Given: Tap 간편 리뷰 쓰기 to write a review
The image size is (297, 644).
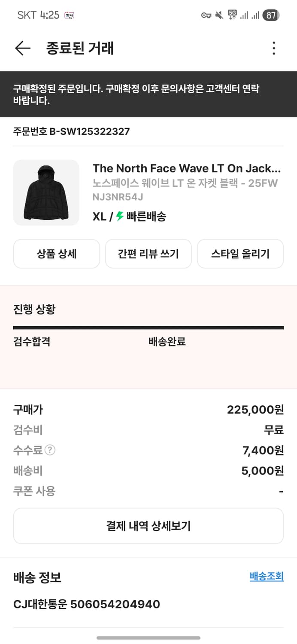Looking at the screenshot, I should pyautogui.click(x=148, y=254).
